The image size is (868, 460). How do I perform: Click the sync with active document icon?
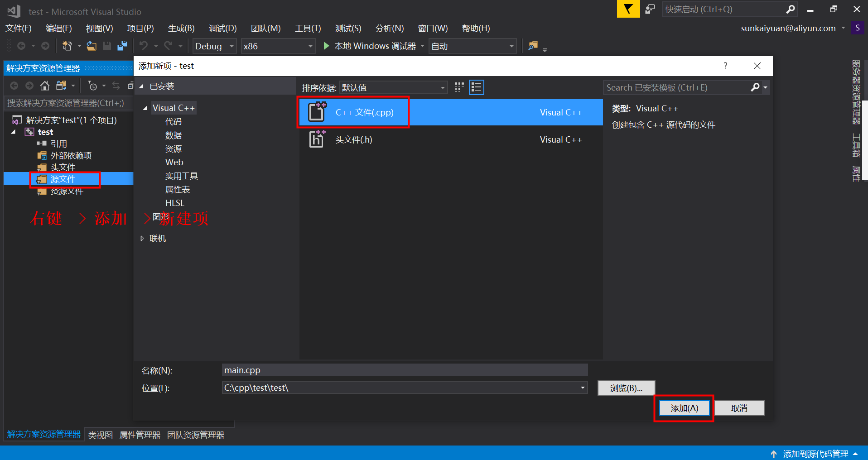[x=116, y=86]
